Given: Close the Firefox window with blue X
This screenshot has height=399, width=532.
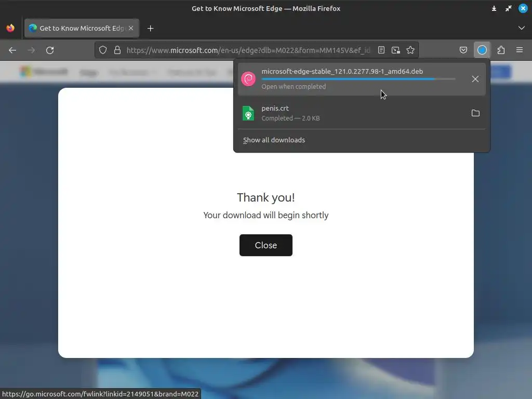Looking at the screenshot, I should [x=523, y=8].
